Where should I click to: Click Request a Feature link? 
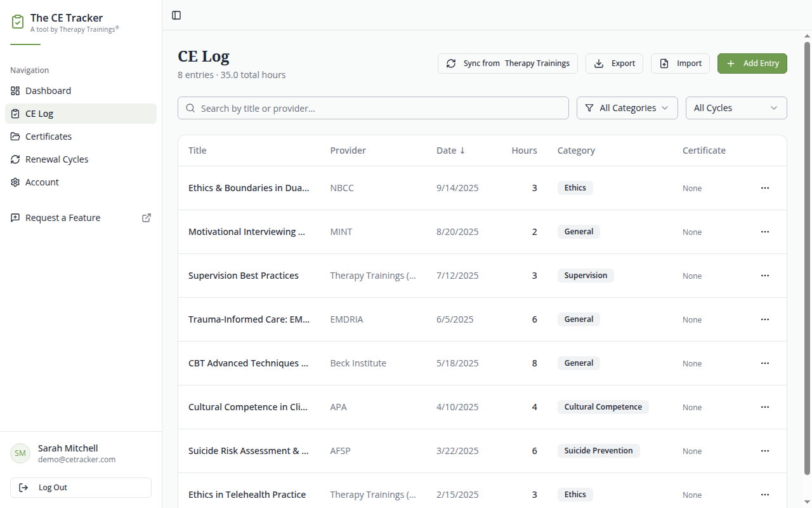click(x=81, y=218)
